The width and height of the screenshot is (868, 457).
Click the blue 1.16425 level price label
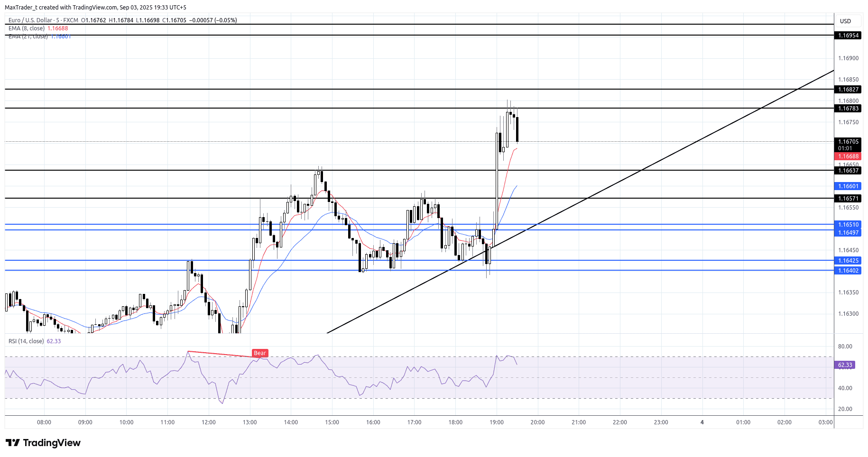(848, 261)
